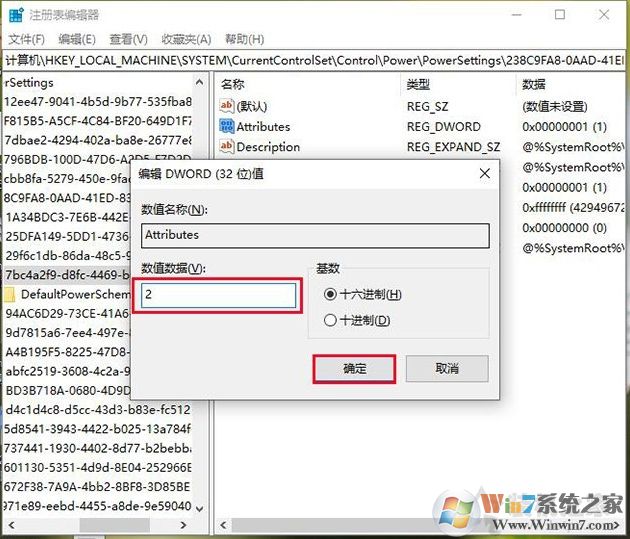Viewport: 630px width, 539px height.
Task: Open the 编辑(E) menu
Action: pyautogui.click(x=77, y=39)
